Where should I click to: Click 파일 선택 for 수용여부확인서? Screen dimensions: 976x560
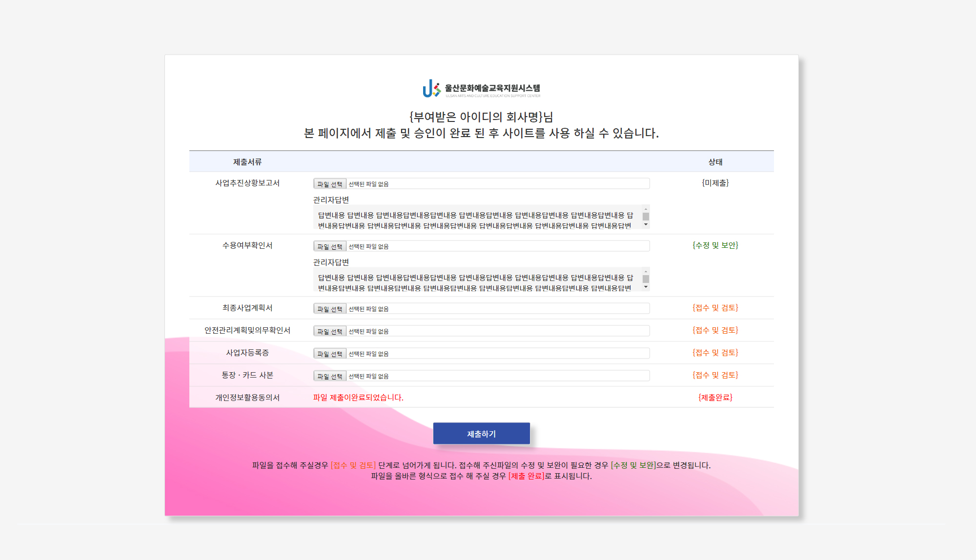[330, 245]
